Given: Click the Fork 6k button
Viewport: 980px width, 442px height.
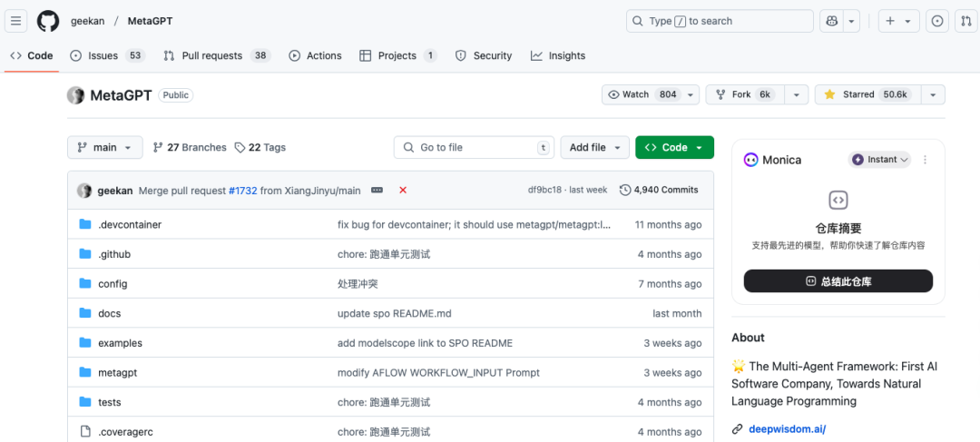Looking at the screenshot, I should [x=745, y=94].
